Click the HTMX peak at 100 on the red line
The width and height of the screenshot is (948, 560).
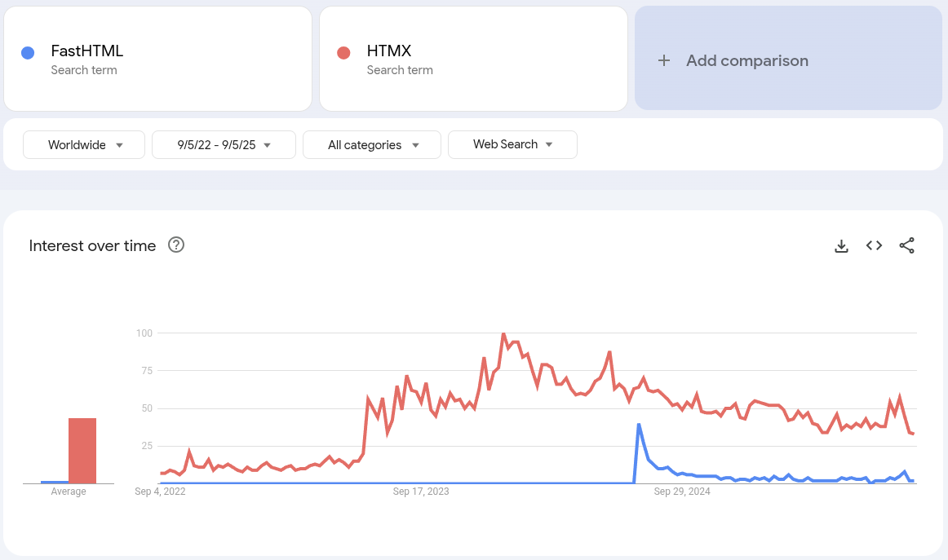[503, 333]
